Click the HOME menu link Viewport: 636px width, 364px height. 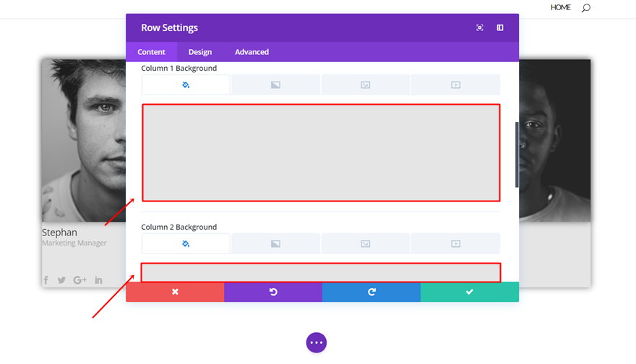[x=561, y=7]
